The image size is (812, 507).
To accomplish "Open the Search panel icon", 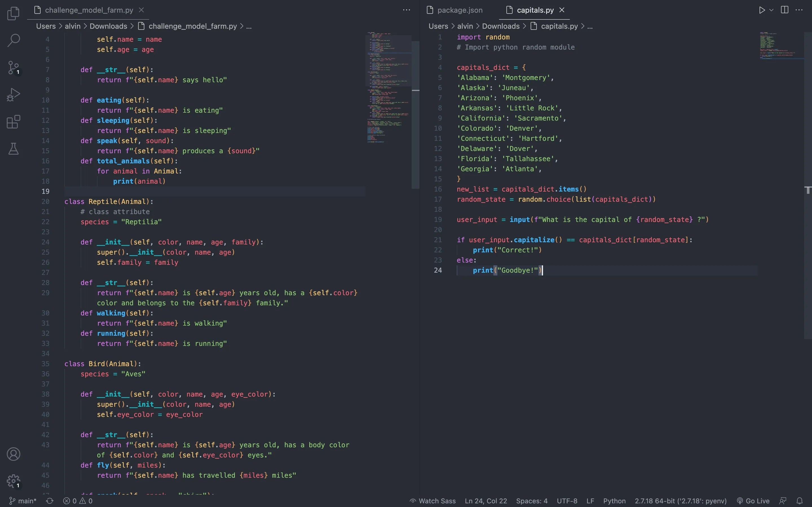I will [14, 40].
